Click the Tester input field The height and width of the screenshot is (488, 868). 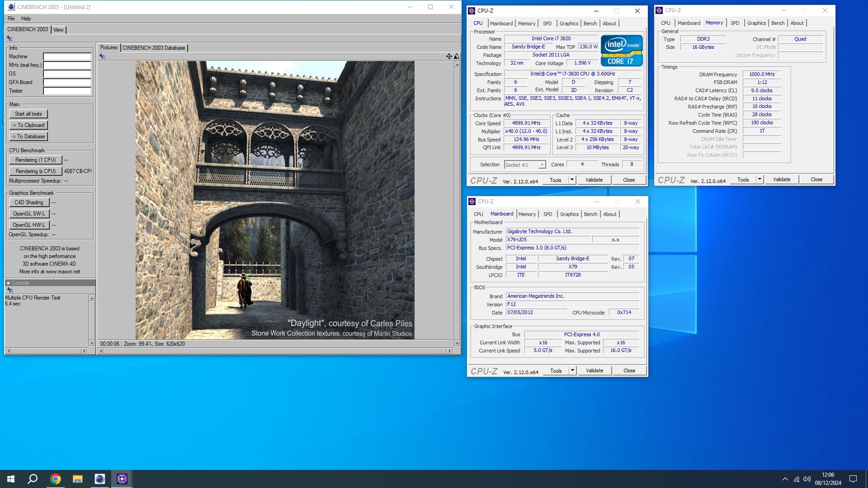coord(67,91)
